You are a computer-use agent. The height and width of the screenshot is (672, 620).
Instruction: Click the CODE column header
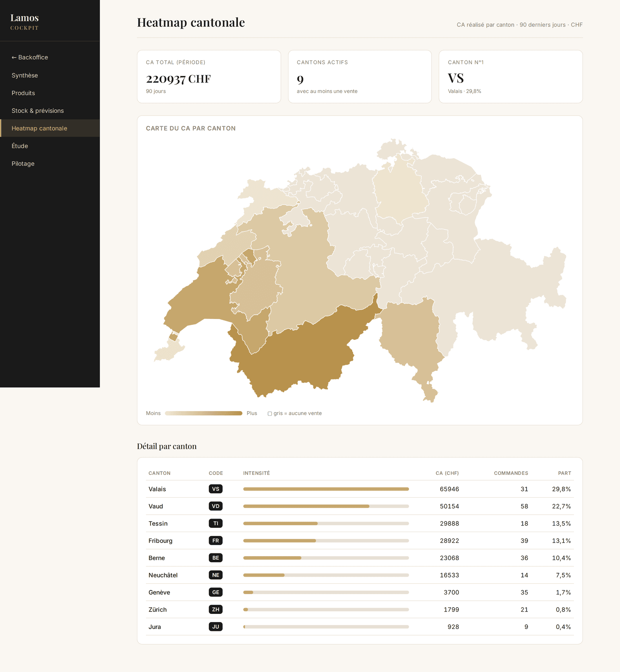[x=216, y=473]
